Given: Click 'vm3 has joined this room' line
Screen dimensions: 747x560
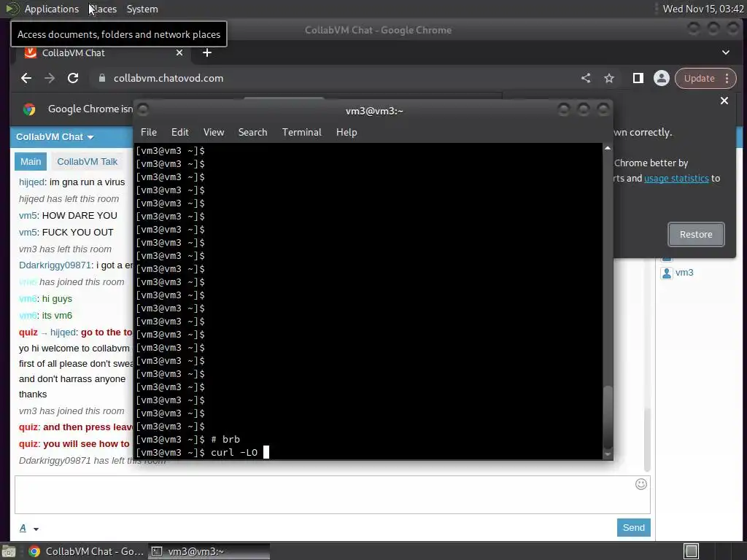Looking at the screenshot, I should [x=71, y=411].
